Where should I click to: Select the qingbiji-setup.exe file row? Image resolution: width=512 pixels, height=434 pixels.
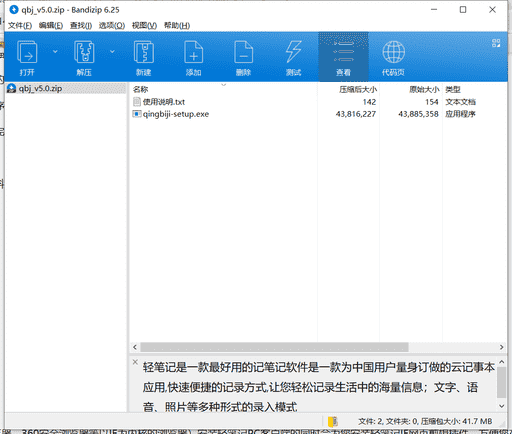[318, 114]
